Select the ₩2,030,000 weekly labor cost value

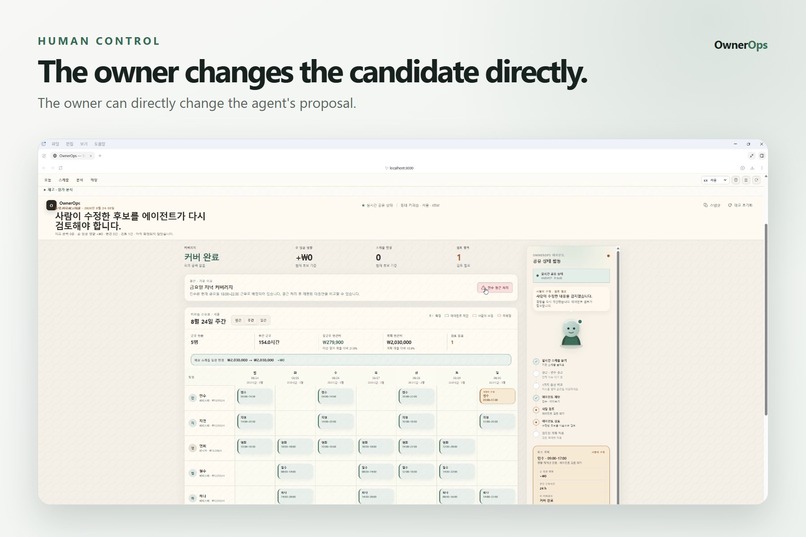399,342
